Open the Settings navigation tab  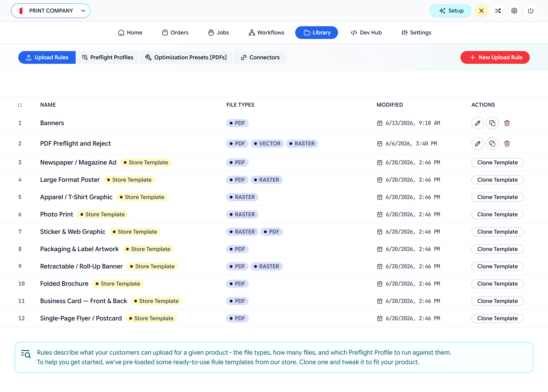pyautogui.click(x=416, y=33)
